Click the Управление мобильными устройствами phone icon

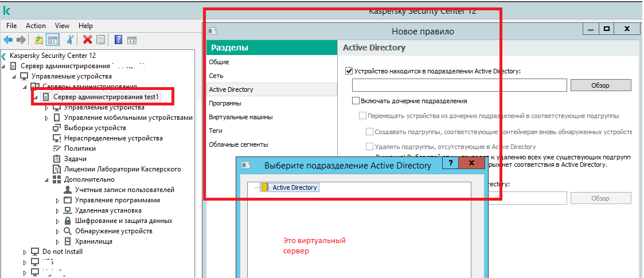coord(57,118)
